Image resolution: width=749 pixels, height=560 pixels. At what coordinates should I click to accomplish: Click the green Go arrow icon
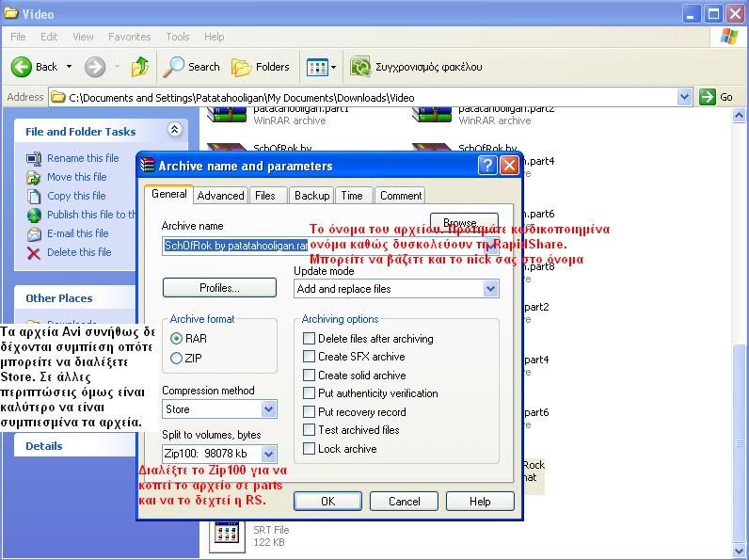point(708,97)
